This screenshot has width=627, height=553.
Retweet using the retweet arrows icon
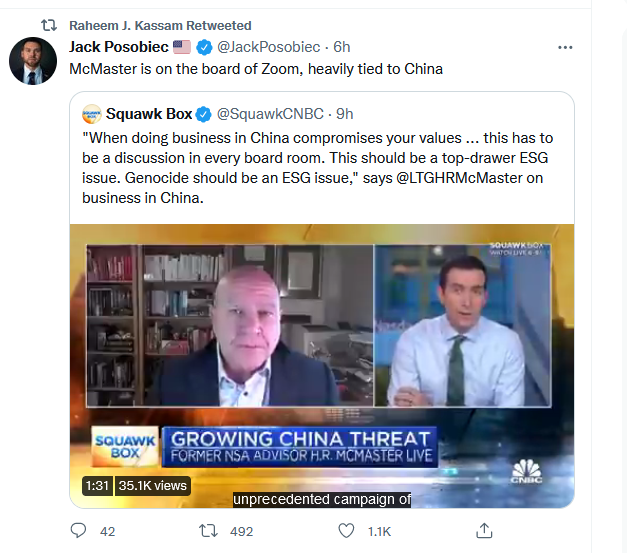(208, 531)
